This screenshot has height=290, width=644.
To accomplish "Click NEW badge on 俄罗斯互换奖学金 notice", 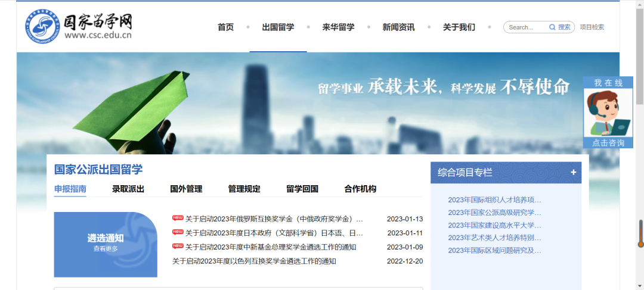I will tap(178, 218).
